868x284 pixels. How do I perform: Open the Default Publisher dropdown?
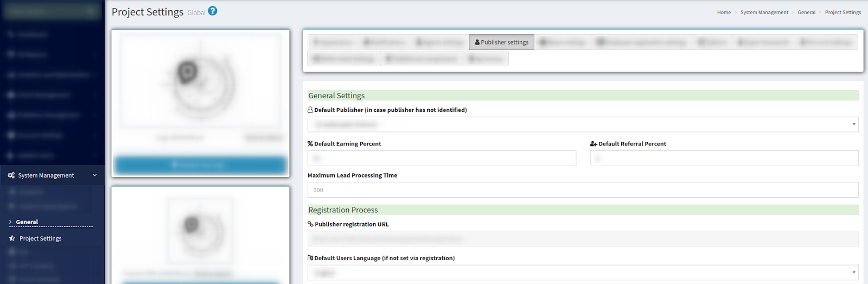tap(583, 124)
